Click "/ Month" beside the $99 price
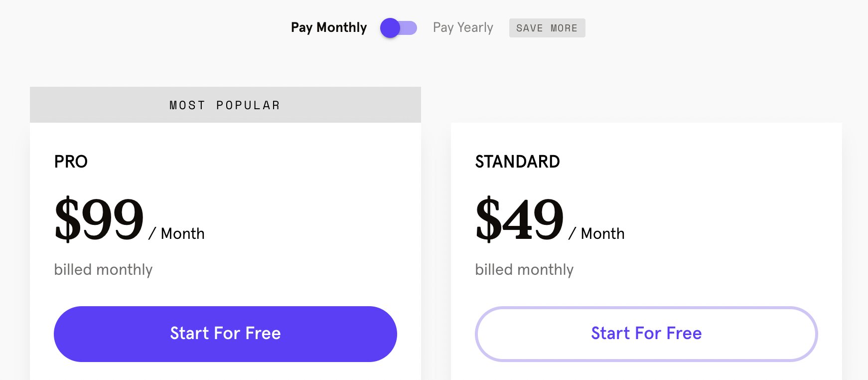This screenshot has height=380, width=868. pyautogui.click(x=177, y=233)
